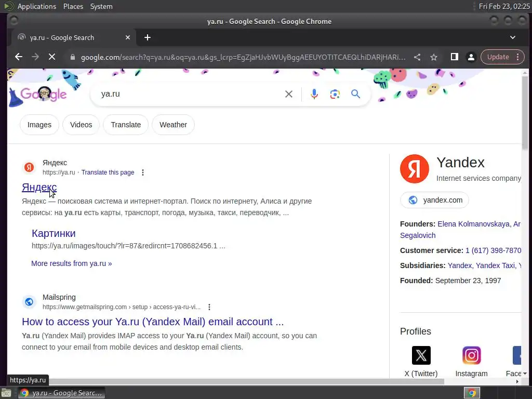
Task: Open the System menu
Action: [101, 6]
